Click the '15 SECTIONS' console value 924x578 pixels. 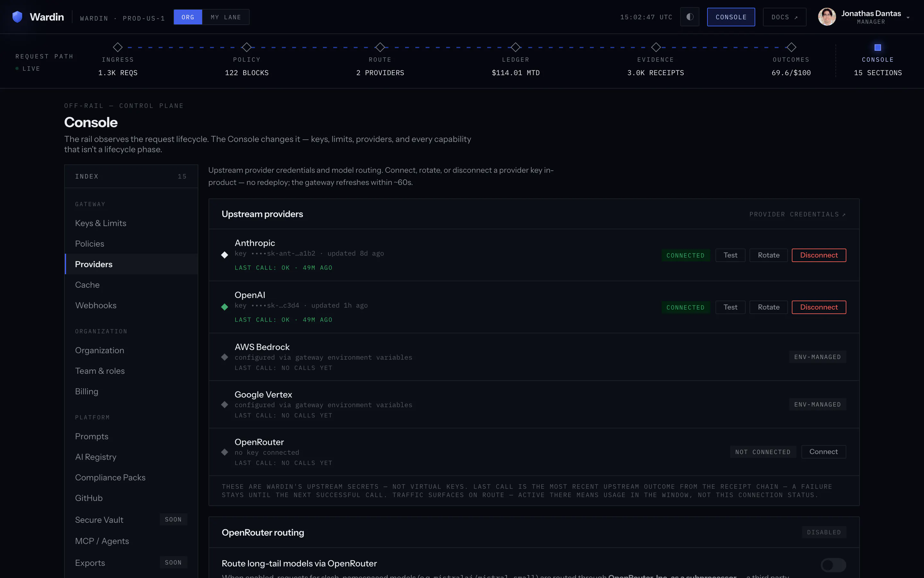(x=878, y=73)
